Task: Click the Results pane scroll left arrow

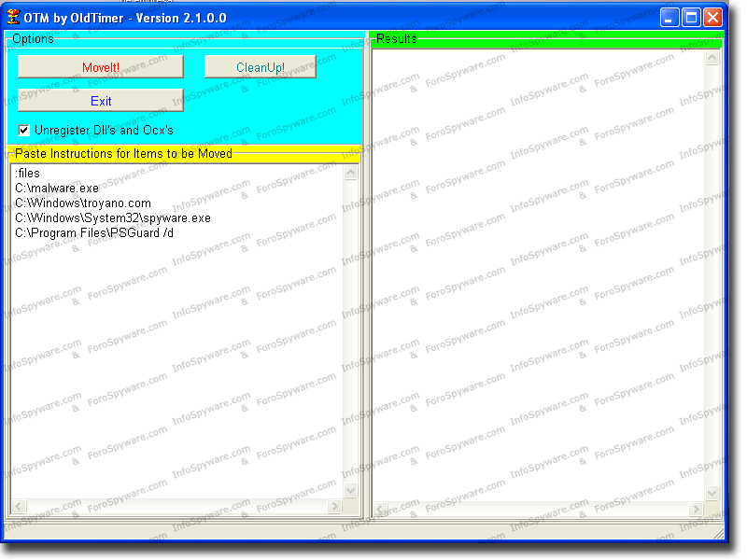Action: coord(381,509)
